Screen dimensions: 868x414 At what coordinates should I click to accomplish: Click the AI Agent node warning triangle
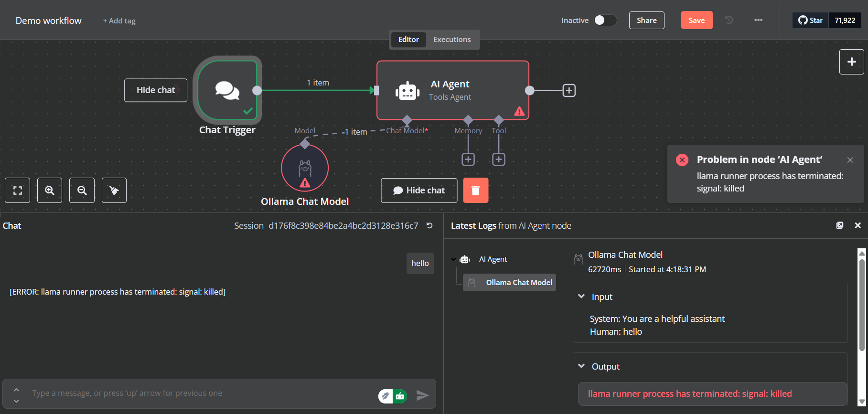(x=519, y=111)
